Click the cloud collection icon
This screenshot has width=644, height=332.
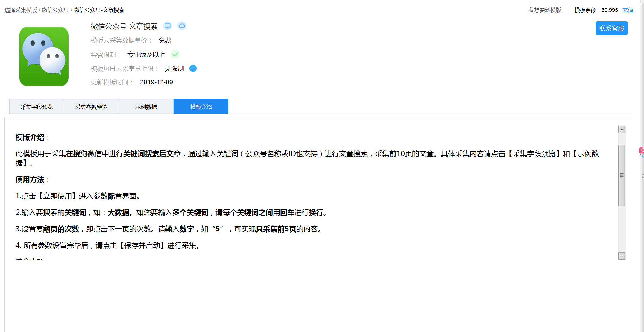182,26
